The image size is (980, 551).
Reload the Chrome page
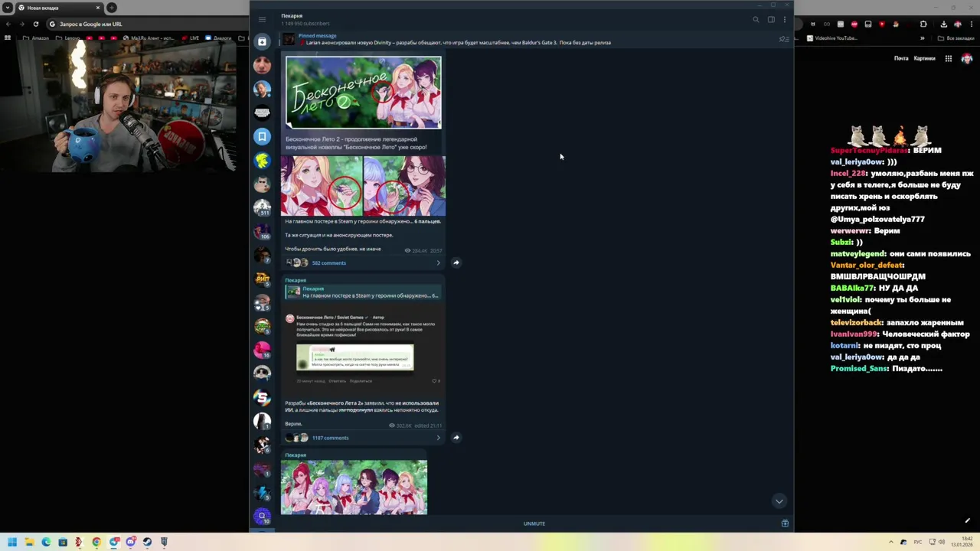(x=35, y=24)
